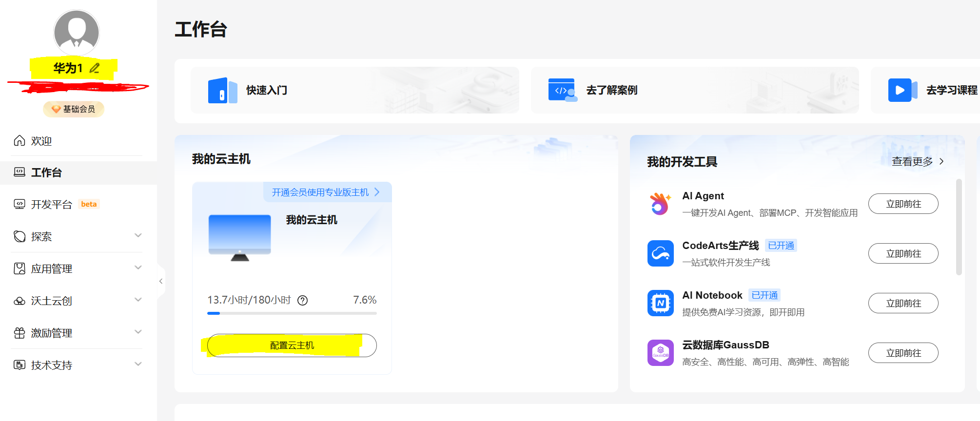Click the 欢迎 home icon
Viewport: 980px width, 421px height.
pos(20,141)
